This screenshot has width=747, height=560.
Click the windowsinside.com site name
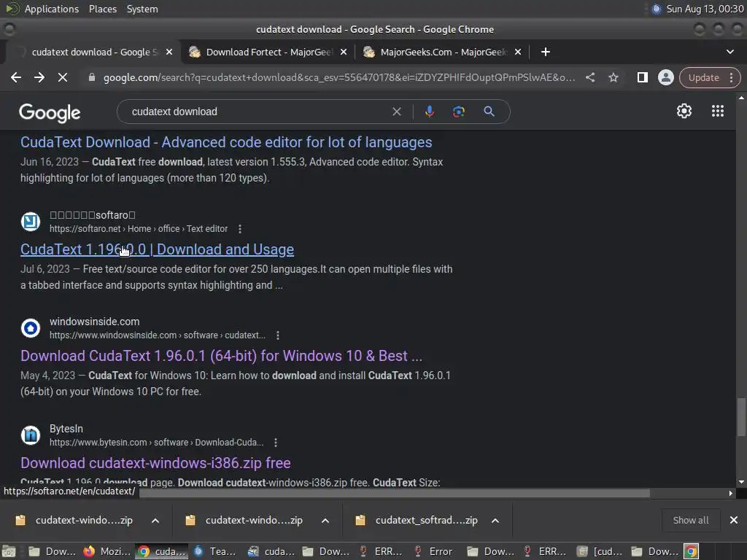[94, 322]
